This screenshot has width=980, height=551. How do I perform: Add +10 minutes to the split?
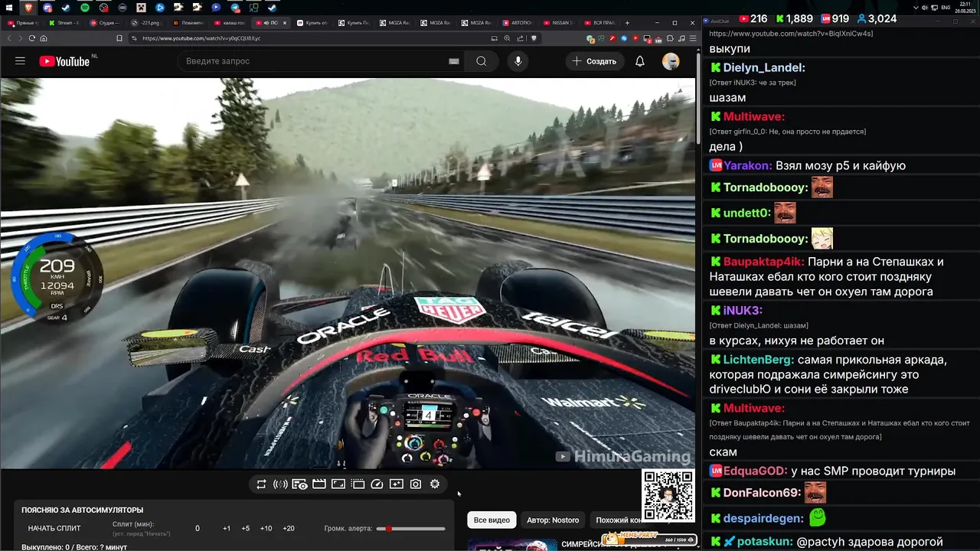pos(266,529)
